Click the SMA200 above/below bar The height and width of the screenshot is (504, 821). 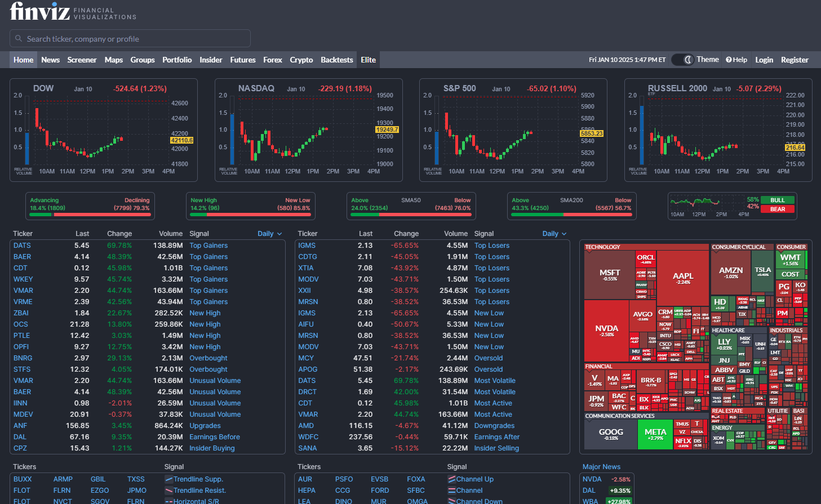tap(572, 215)
